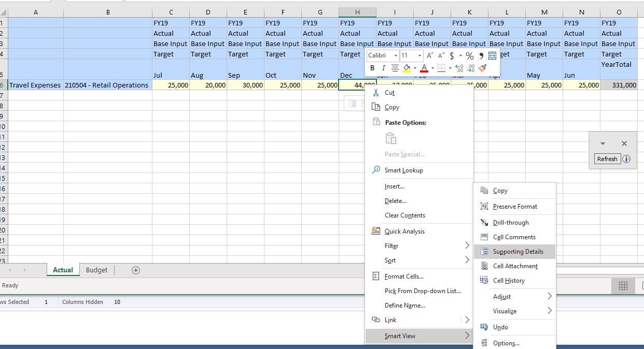Expand the Visualize submenu
Image resolution: width=644 pixels, height=349 pixels.
pos(514,311)
